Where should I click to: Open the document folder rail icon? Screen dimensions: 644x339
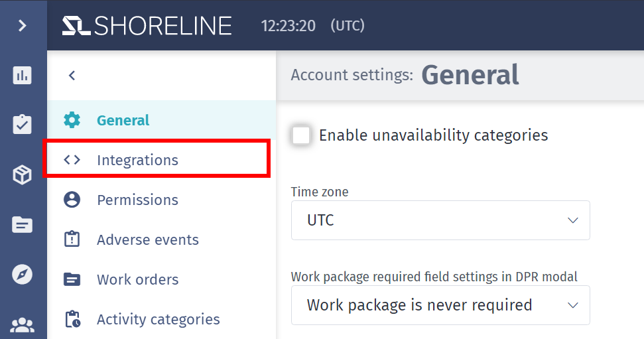22,225
